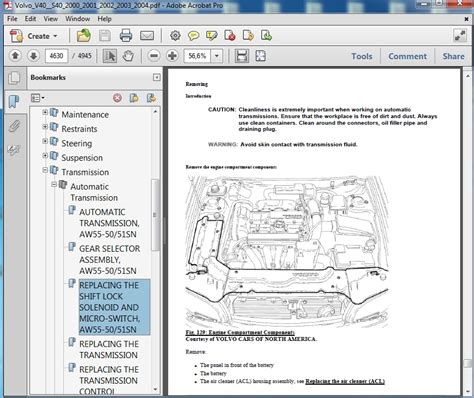Click the new bookmark icon
The width and height of the screenshot is (474, 398).
point(134,98)
